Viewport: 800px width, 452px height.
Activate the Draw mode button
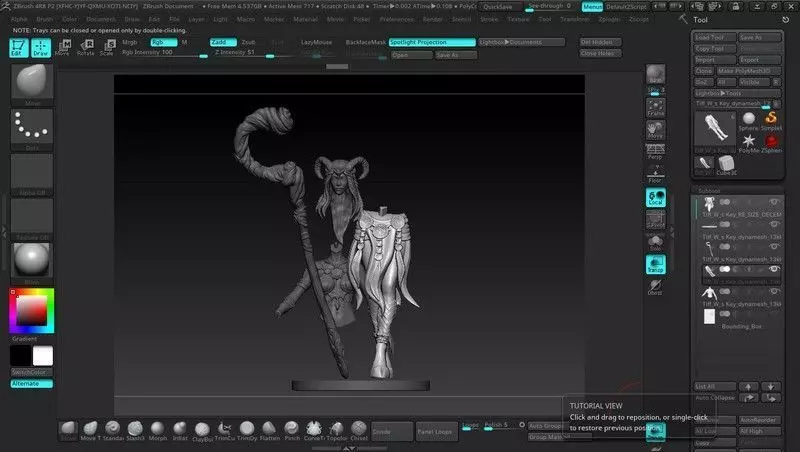tap(41, 47)
